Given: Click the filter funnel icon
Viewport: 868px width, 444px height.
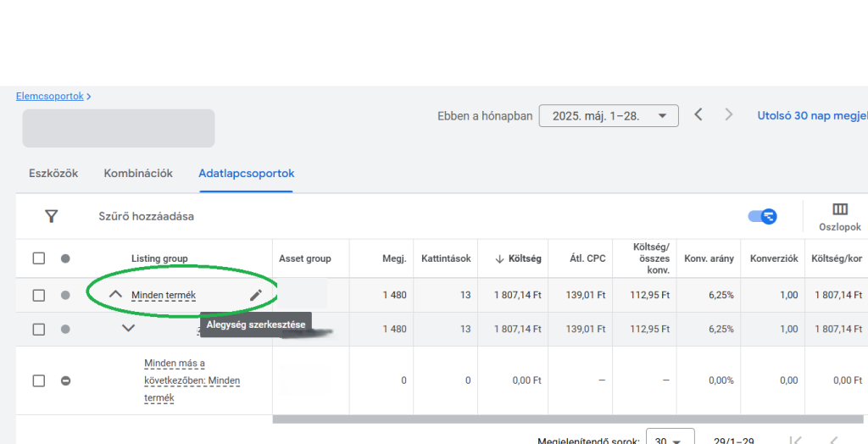Looking at the screenshot, I should [x=51, y=217].
